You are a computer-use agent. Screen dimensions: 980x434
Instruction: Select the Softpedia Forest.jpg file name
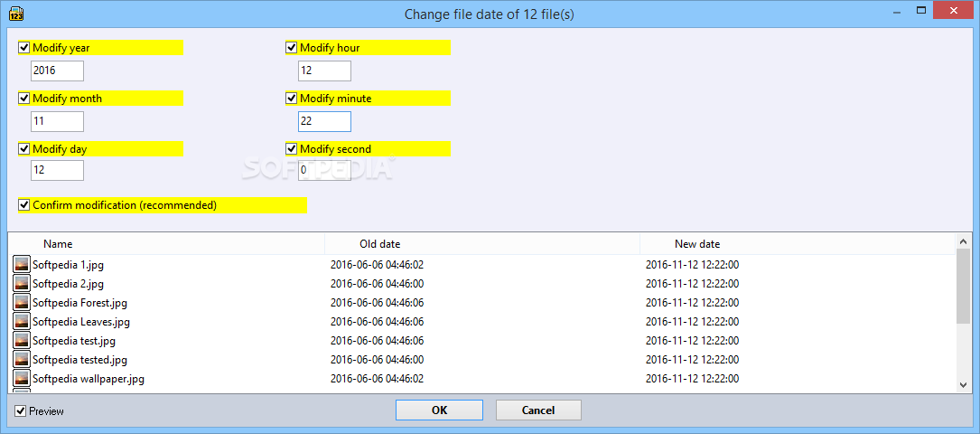tap(80, 303)
